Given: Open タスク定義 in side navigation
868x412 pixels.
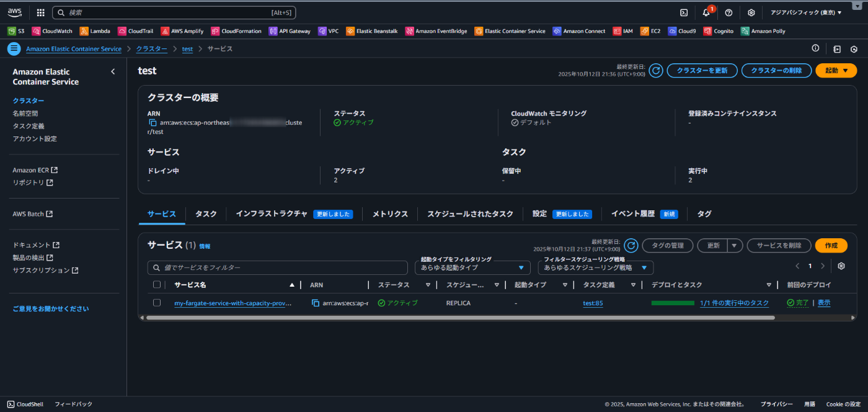Looking at the screenshot, I should click(x=29, y=126).
